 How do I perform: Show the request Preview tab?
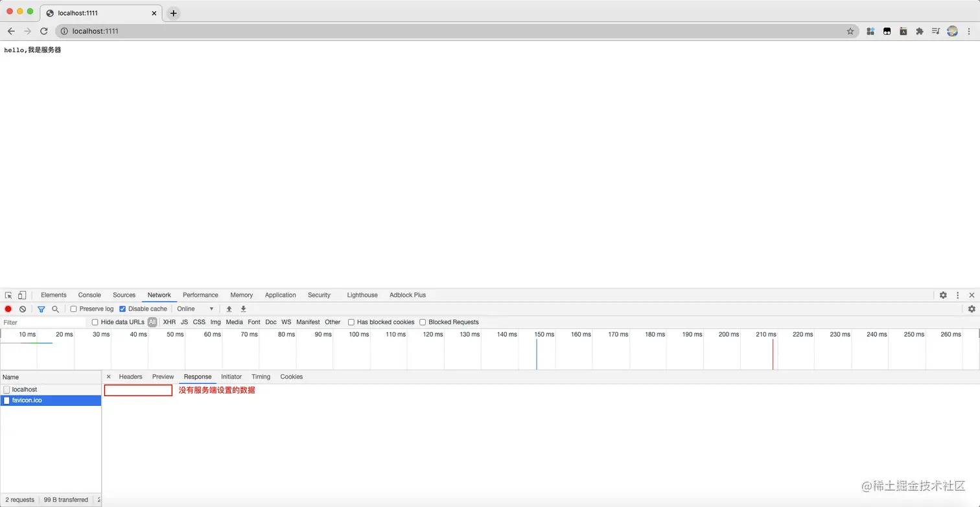click(x=163, y=377)
